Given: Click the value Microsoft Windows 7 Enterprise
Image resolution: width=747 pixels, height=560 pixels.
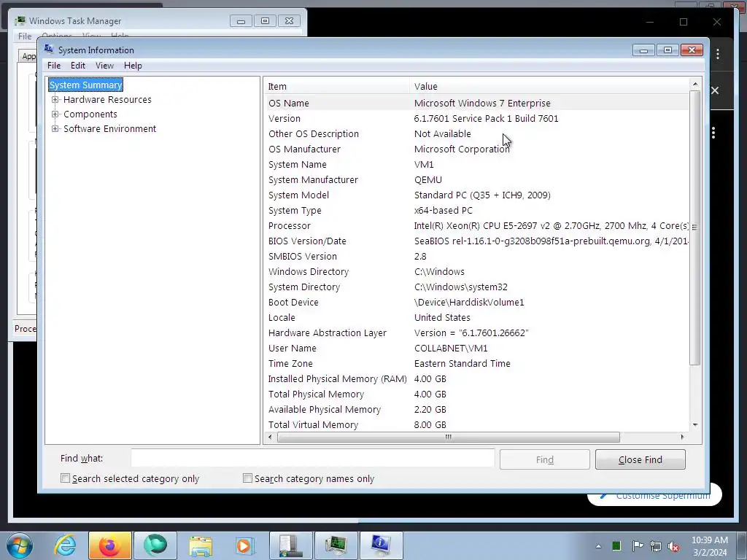Looking at the screenshot, I should [482, 103].
